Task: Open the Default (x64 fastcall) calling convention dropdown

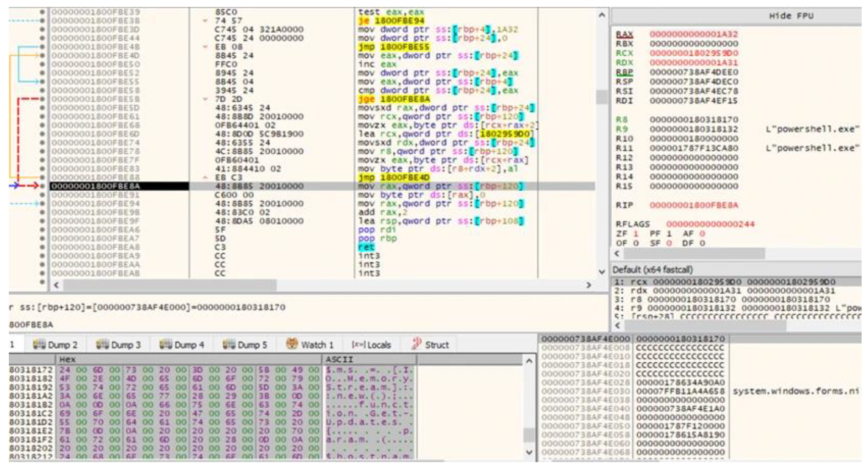Action: [652, 270]
